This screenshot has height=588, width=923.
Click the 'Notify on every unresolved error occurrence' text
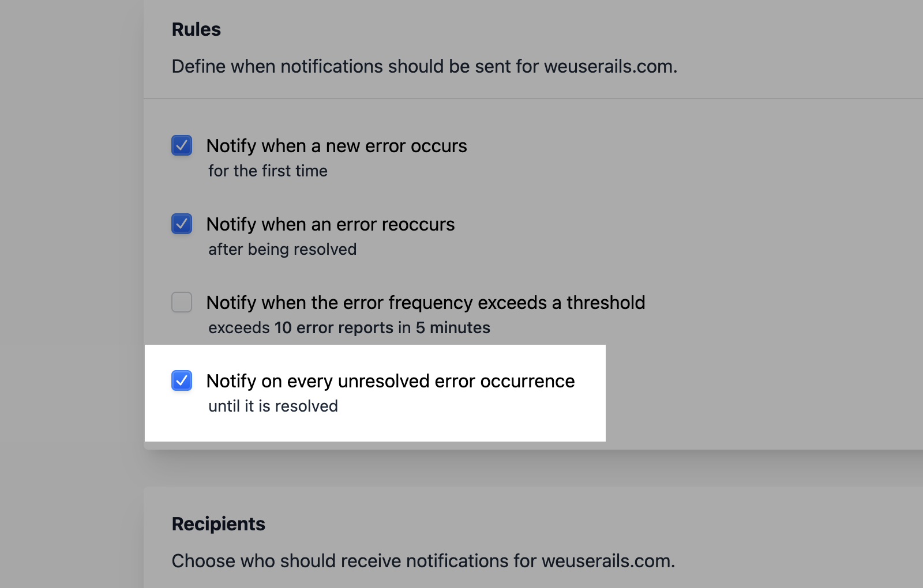[391, 380]
